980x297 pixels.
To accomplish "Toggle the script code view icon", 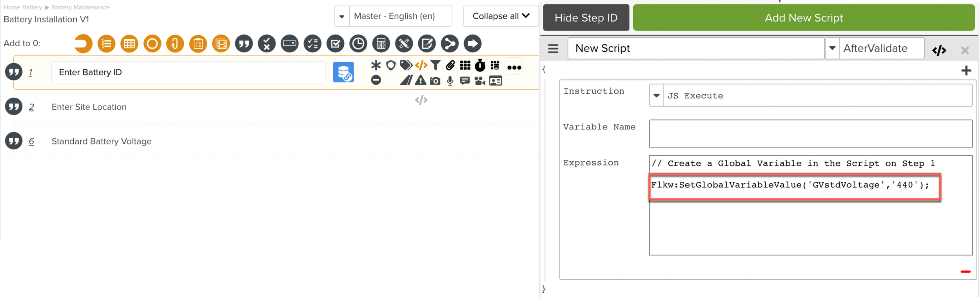I will point(939,50).
